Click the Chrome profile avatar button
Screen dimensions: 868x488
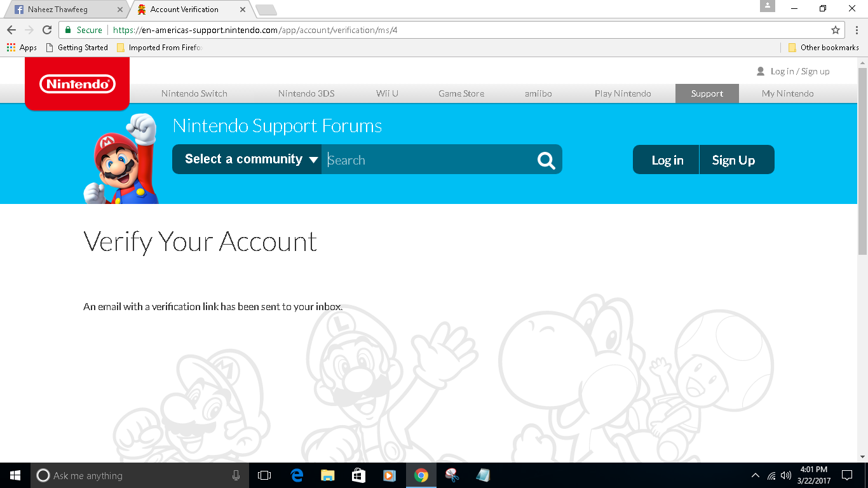[768, 6]
